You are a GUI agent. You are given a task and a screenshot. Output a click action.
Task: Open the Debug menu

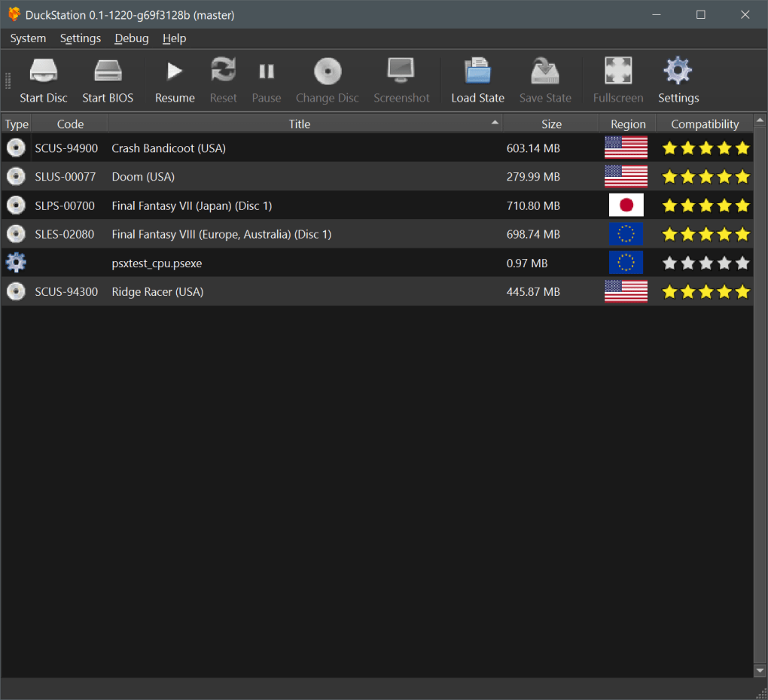(131, 38)
